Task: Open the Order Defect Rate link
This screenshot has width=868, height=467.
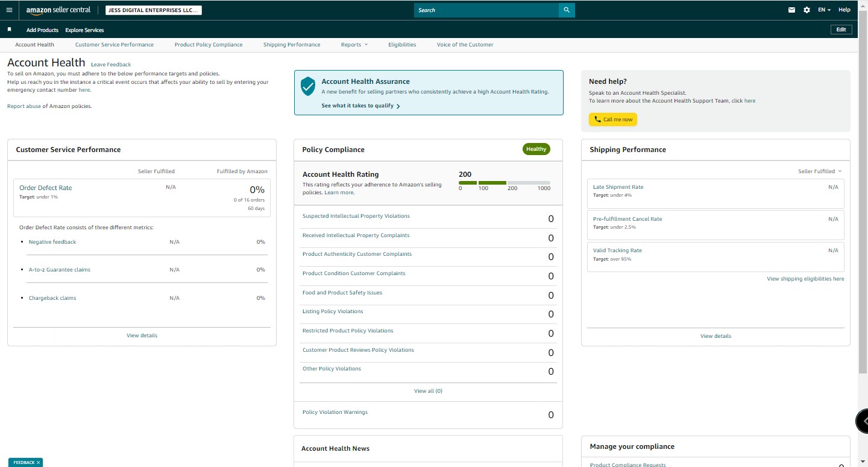Action: 46,188
